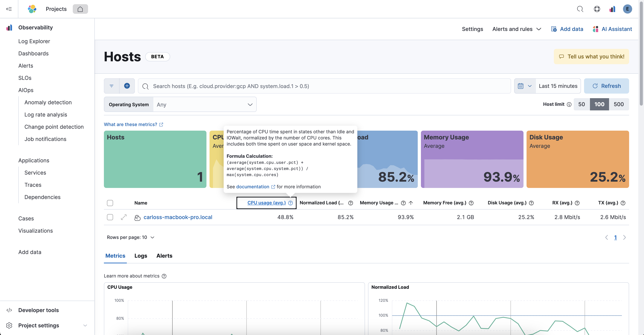Viewport: 644px width, 335px height.
Task: Click RX (avg.) help icon
Action: (577, 203)
